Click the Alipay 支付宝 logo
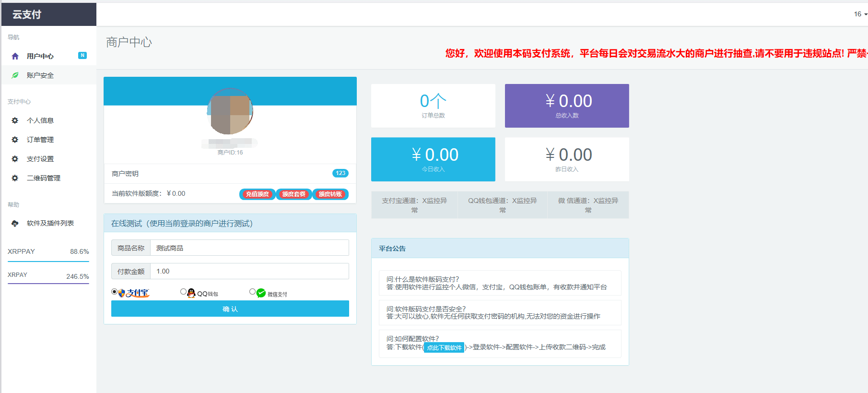Viewport: 868px width, 393px height. (x=134, y=293)
